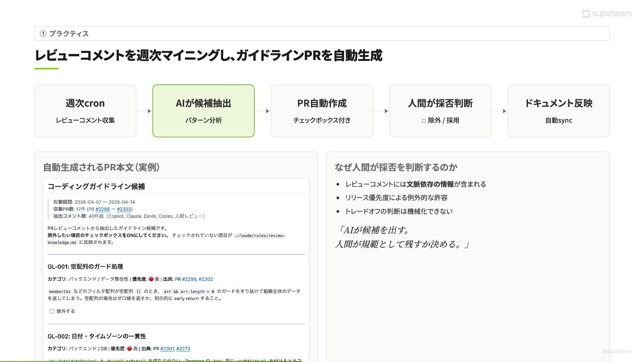Select the PR自動作成 step card

[322, 111]
